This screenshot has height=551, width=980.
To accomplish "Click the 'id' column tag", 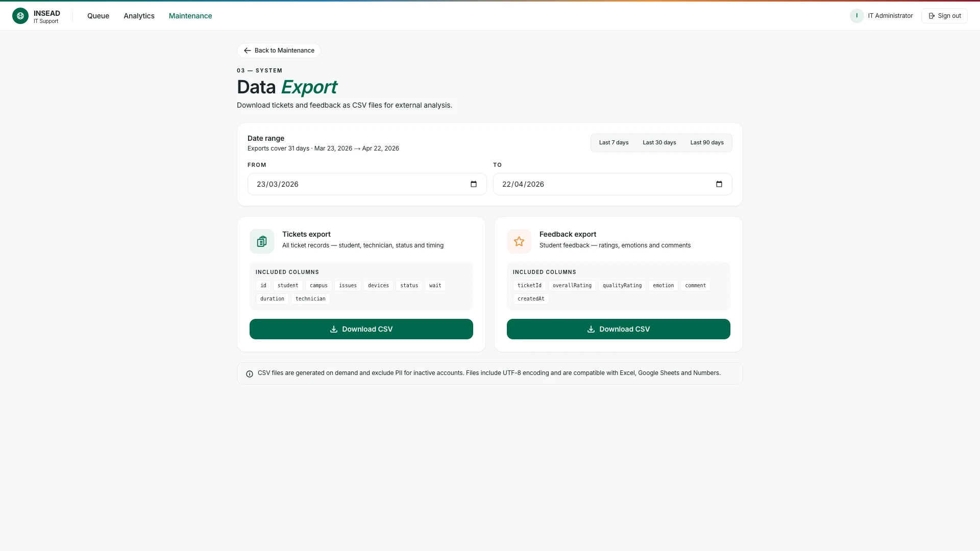I will [x=263, y=286].
